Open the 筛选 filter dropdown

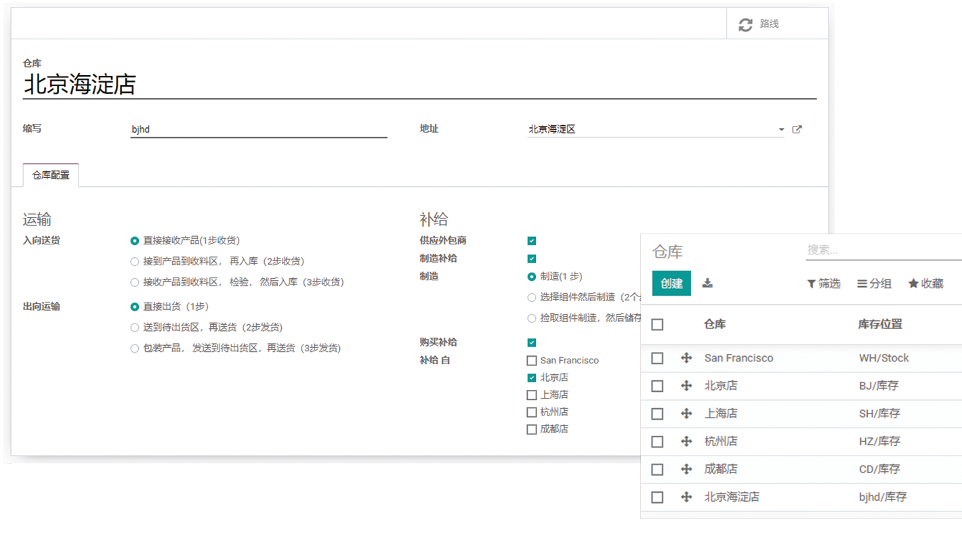point(823,284)
